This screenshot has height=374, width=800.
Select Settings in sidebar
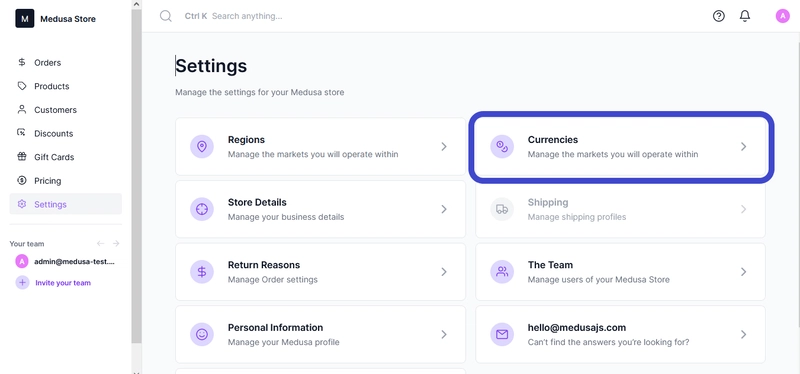coord(65,204)
